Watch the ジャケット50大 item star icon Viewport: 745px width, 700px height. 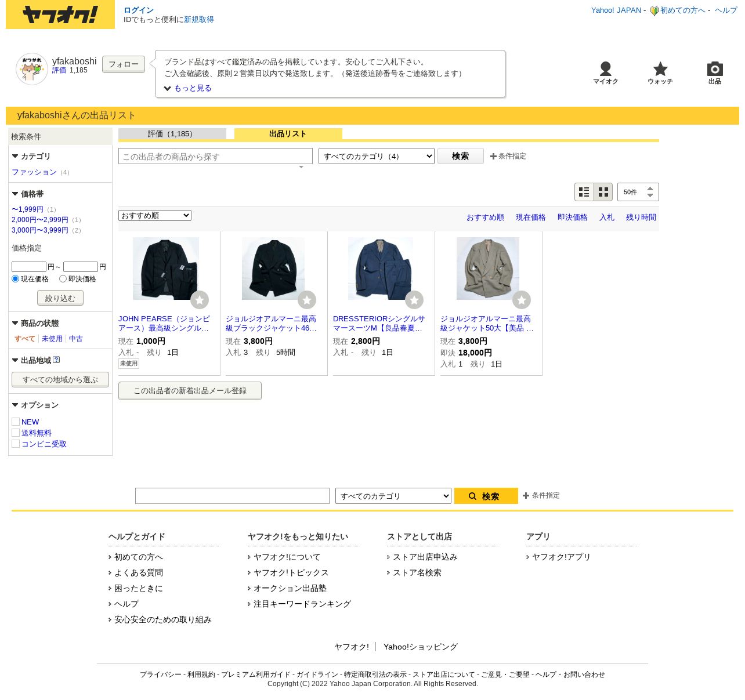pos(522,300)
